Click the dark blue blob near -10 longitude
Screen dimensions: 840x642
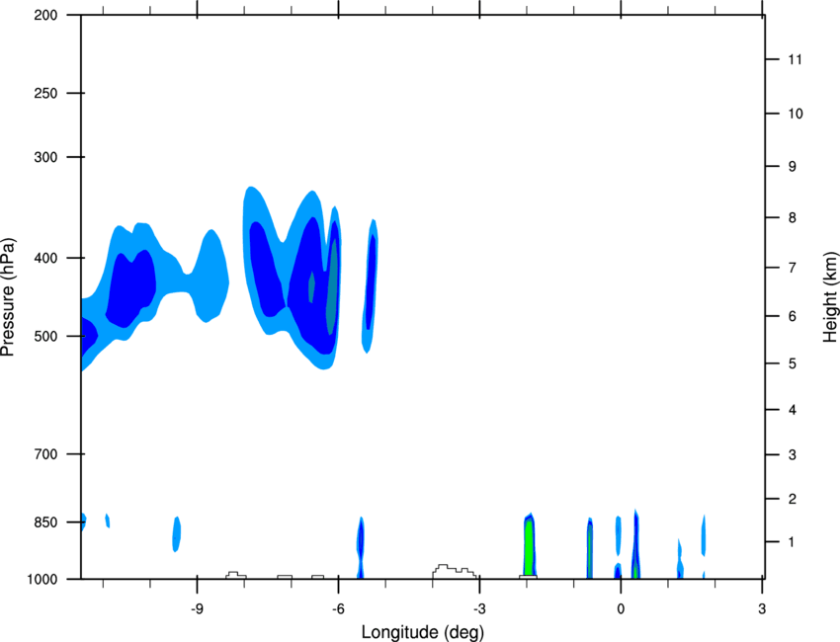pyautogui.click(x=131, y=288)
